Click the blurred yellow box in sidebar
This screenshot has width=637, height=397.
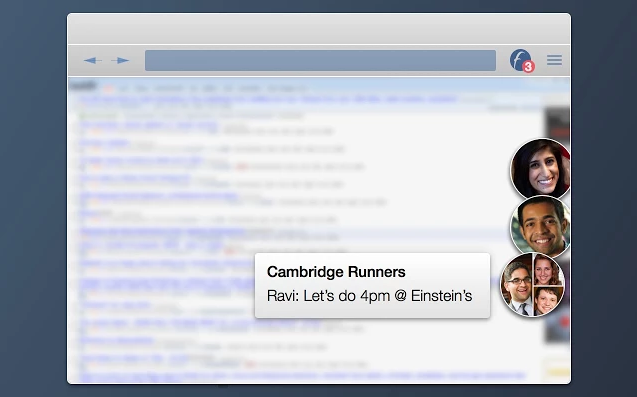[557, 371]
